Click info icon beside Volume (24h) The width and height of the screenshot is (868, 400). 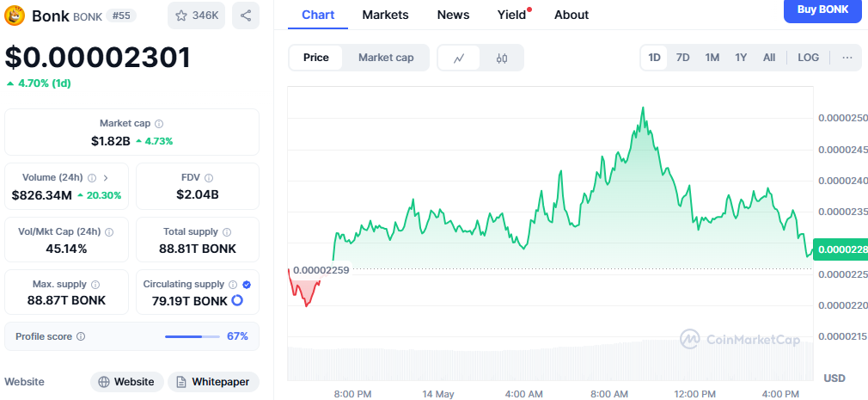pos(92,178)
